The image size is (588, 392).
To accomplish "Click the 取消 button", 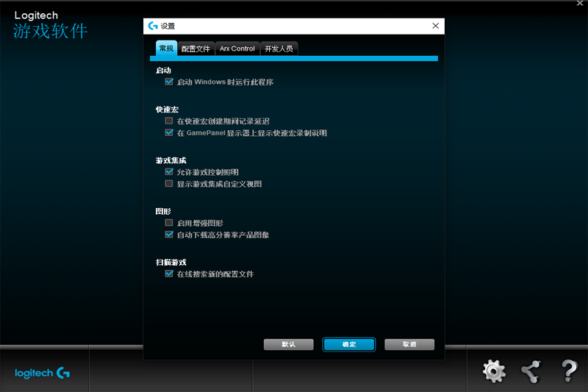I will point(409,344).
